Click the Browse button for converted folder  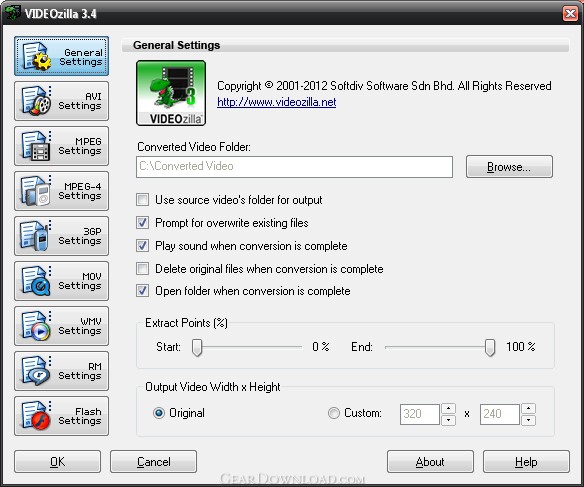tap(509, 166)
